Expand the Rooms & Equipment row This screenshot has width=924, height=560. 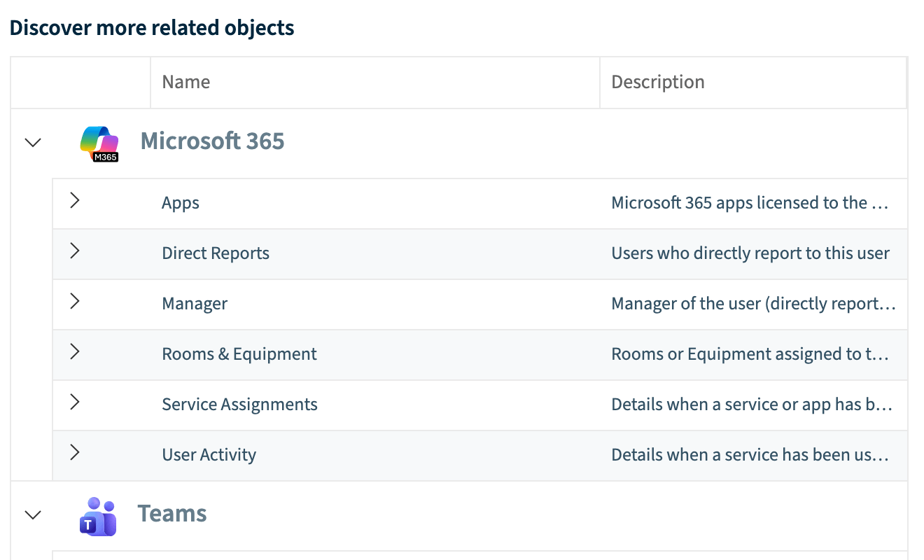click(75, 352)
